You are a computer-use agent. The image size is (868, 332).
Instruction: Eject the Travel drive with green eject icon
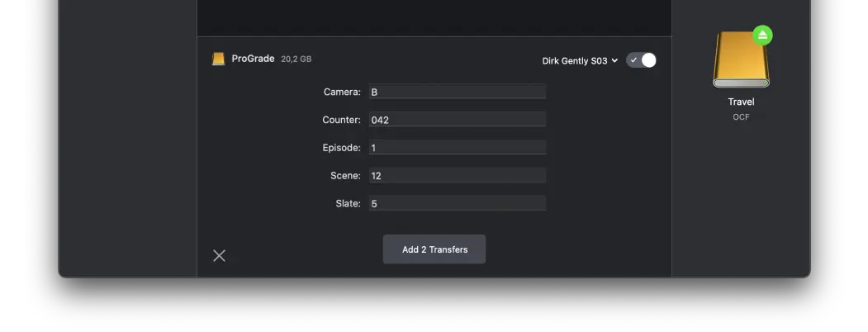tap(762, 36)
